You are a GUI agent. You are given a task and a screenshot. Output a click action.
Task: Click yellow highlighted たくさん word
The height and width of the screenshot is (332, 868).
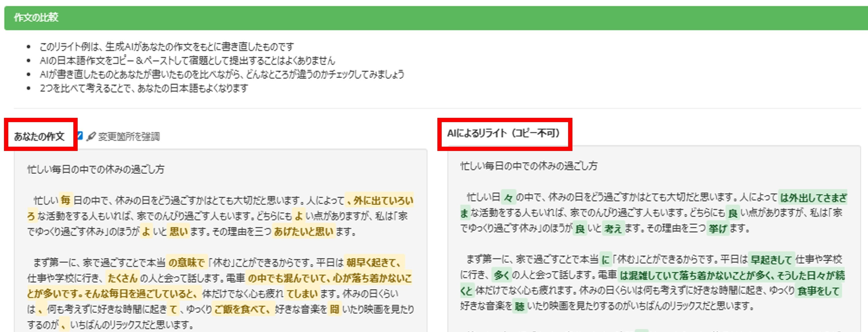(x=123, y=278)
